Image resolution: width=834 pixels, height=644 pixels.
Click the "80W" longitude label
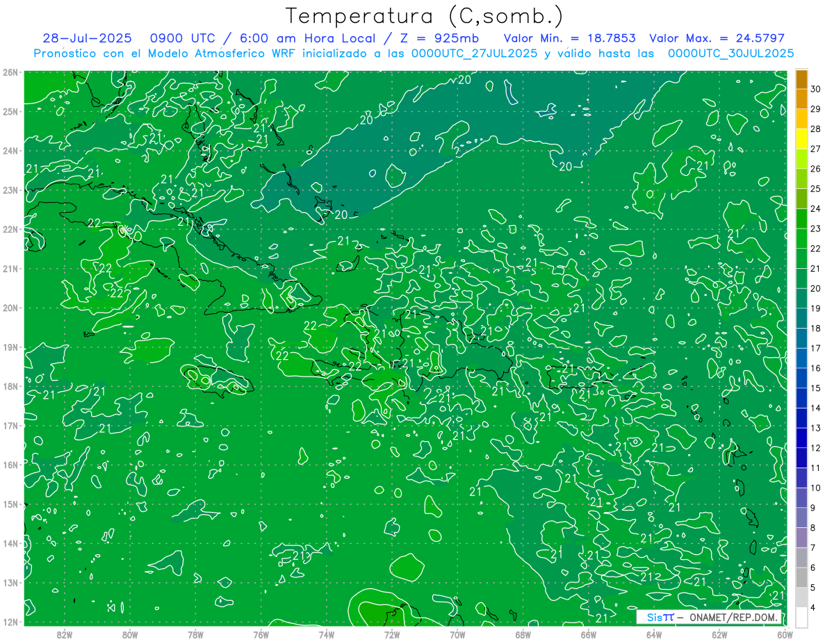point(129,635)
